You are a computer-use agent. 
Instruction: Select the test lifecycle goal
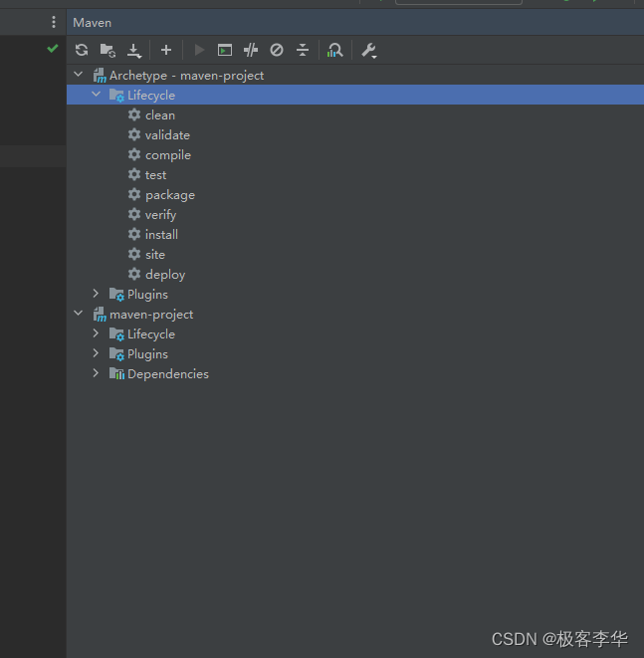pyautogui.click(x=155, y=175)
